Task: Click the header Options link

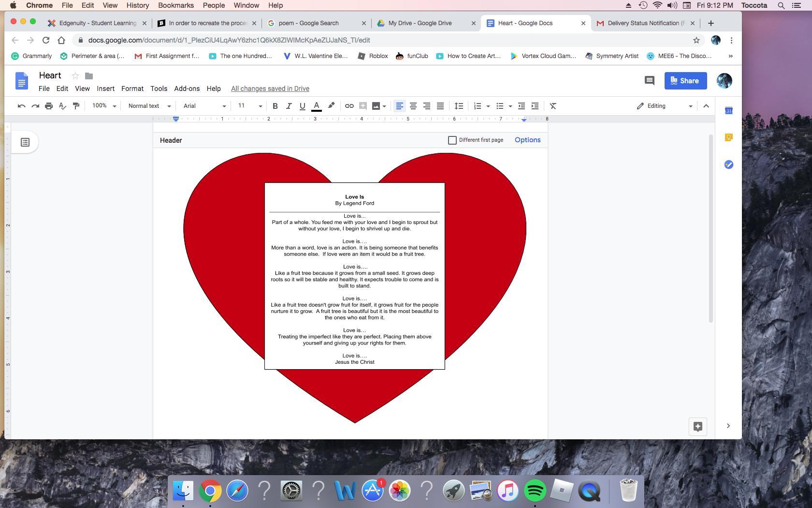Action: 527,140
